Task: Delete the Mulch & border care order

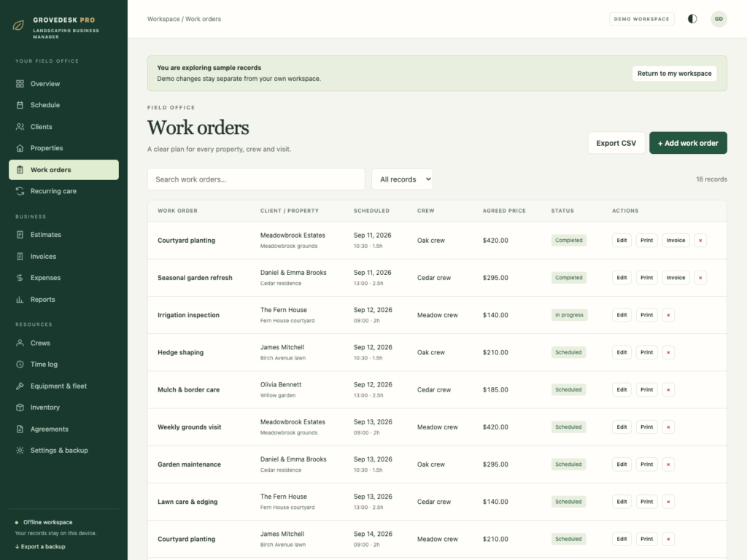Action: pyautogui.click(x=668, y=389)
